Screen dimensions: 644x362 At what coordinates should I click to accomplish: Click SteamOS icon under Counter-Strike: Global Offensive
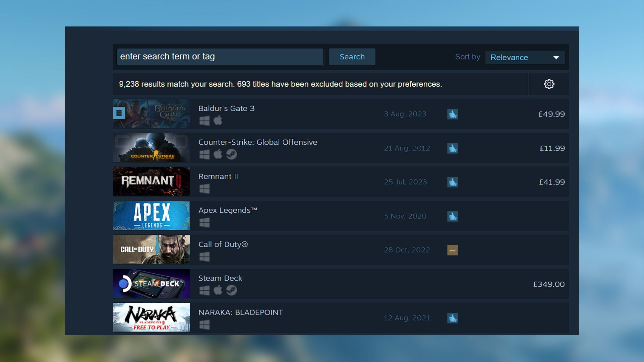(x=231, y=154)
